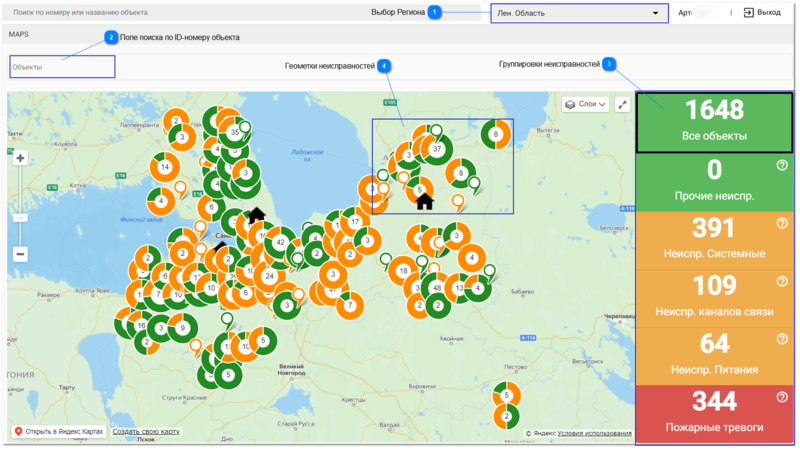Open help icon on Неиспр. каналов связи tile

(x=782, y=282)
